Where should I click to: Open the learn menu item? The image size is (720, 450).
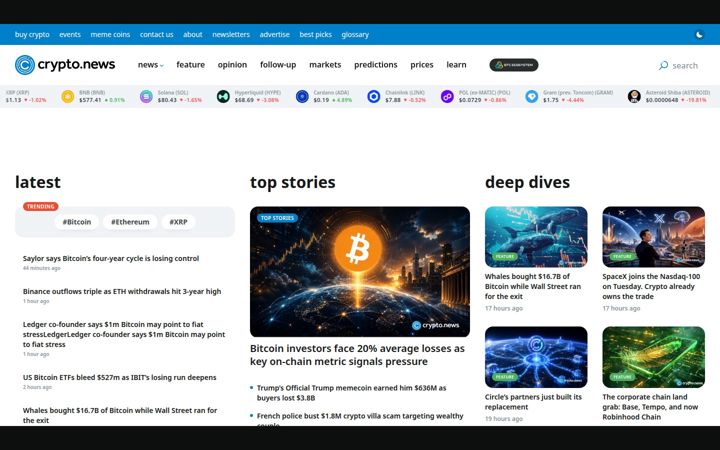pyautogui.click(x=456, y=65)
